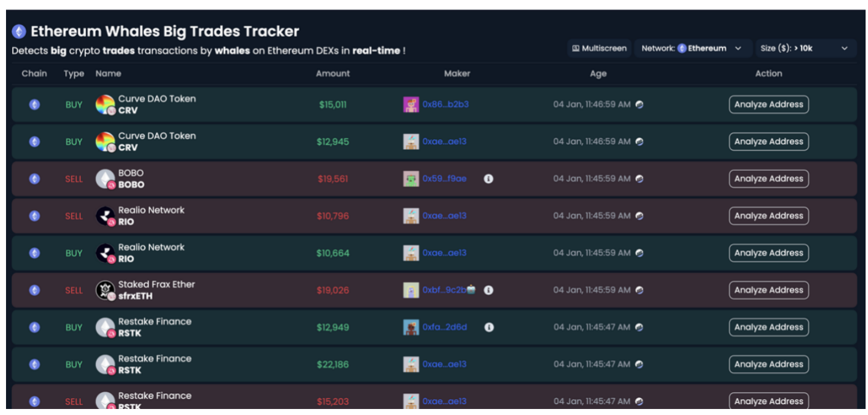Screen dimensions: 868x415
Task: Open maker address 0xbf...9c2b
Action: (444, 290)
